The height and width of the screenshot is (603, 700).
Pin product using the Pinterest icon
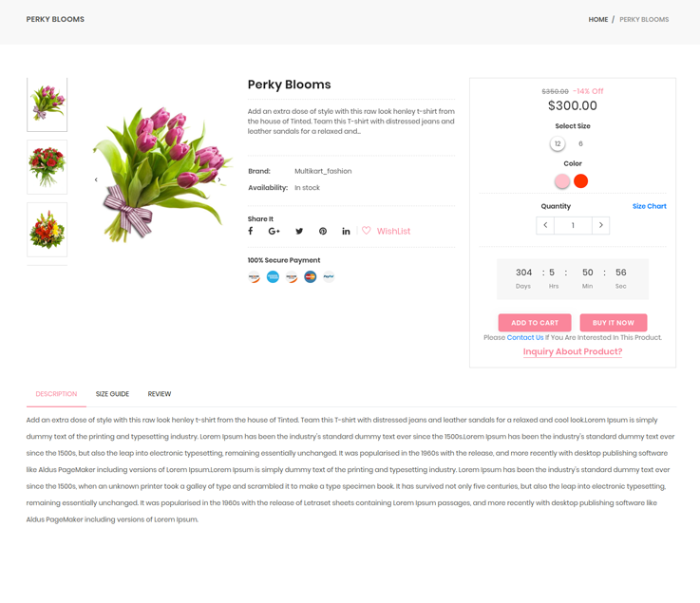tap(323, 231)
